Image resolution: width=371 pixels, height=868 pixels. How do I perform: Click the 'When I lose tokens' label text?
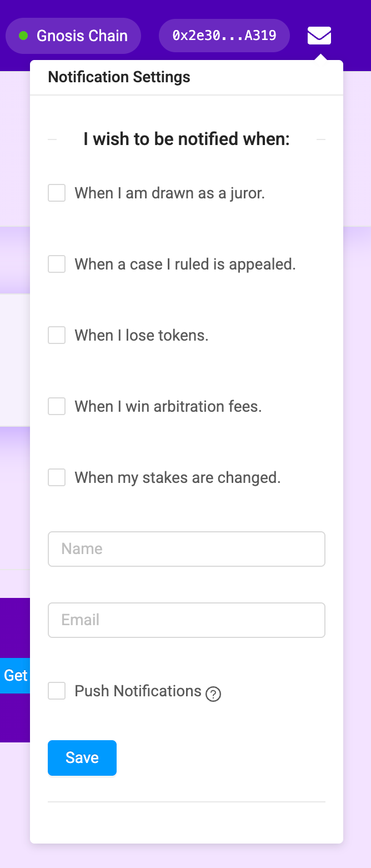click(141, 336)
